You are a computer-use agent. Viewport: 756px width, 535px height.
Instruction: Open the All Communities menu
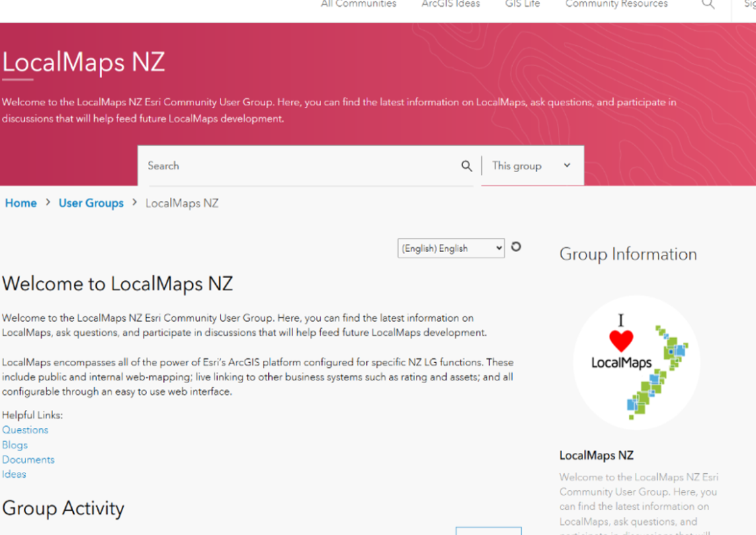pos(358,4)
